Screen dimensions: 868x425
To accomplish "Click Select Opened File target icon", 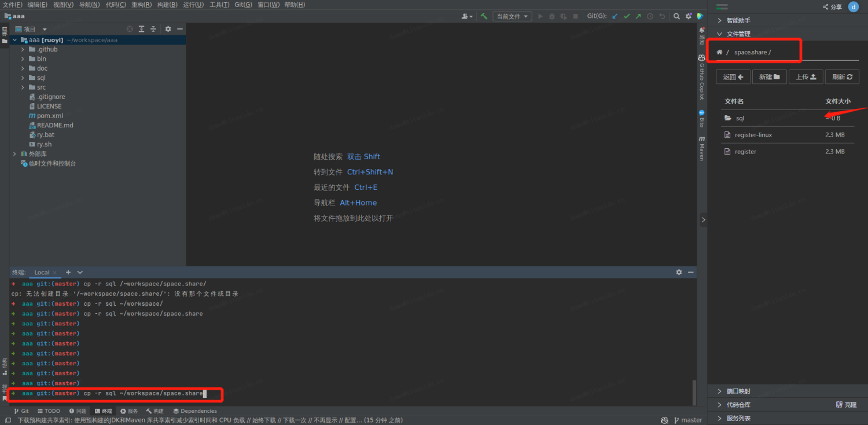I will click(130, 29).
